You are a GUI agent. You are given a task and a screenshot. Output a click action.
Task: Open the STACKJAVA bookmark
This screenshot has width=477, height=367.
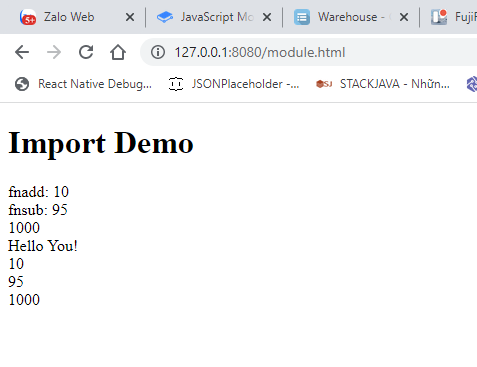point(383,84)
